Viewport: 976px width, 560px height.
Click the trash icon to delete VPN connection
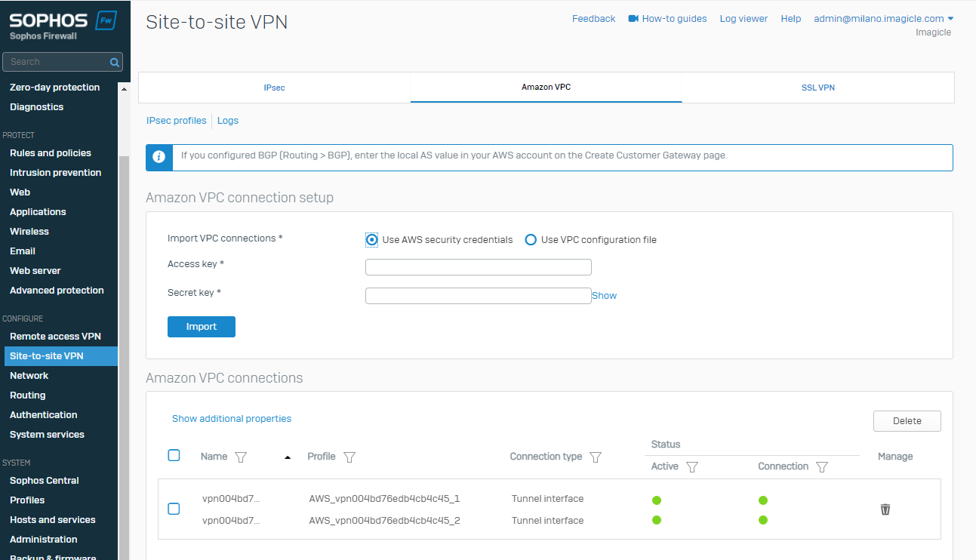[885, 509]
